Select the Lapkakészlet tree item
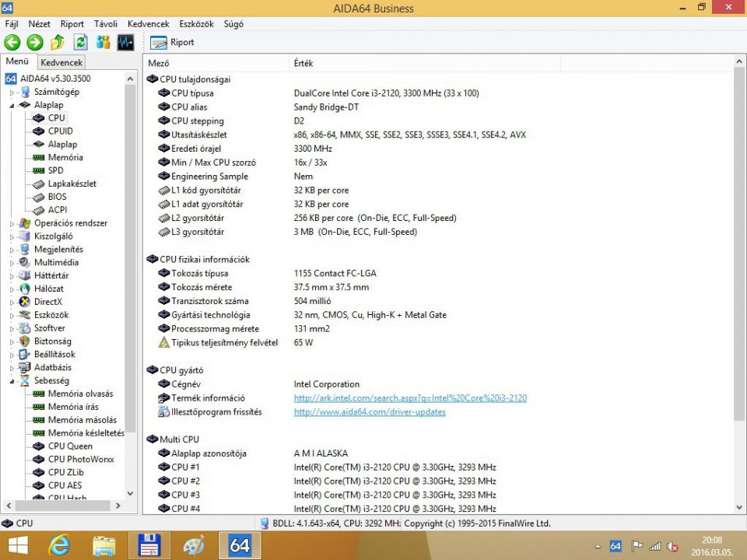The image size is (747, 560). (72, 184)
